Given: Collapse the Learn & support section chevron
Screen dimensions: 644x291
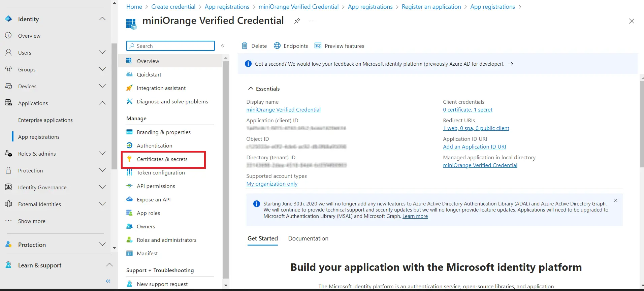Looking at the screenshot, I should point(109,265).
